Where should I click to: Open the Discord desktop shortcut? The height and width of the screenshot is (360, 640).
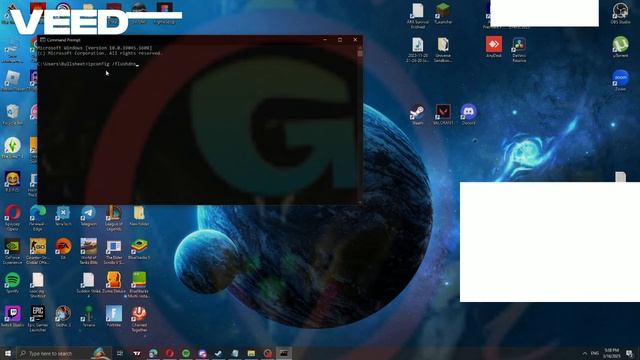[x=469, y=114]
